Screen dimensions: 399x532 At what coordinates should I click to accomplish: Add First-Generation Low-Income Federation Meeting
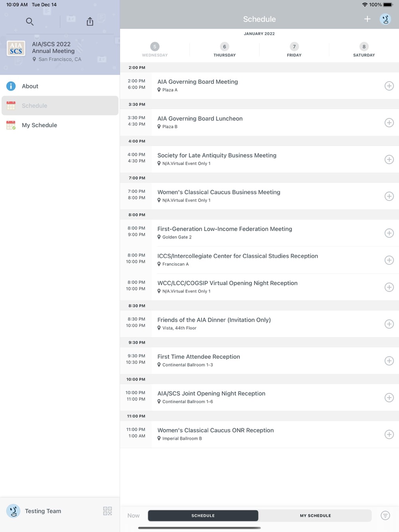pyautogui.click(x=389, y=233)
